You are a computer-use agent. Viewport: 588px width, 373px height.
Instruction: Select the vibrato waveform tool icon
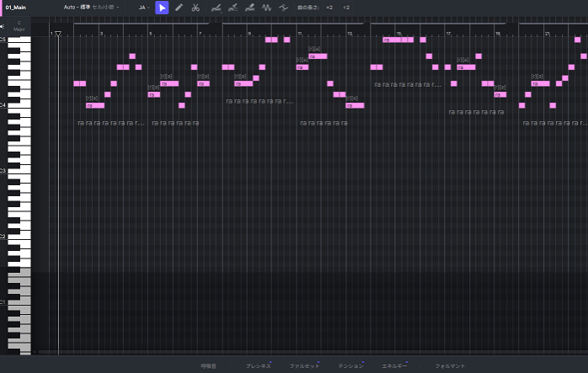[267, 8]
